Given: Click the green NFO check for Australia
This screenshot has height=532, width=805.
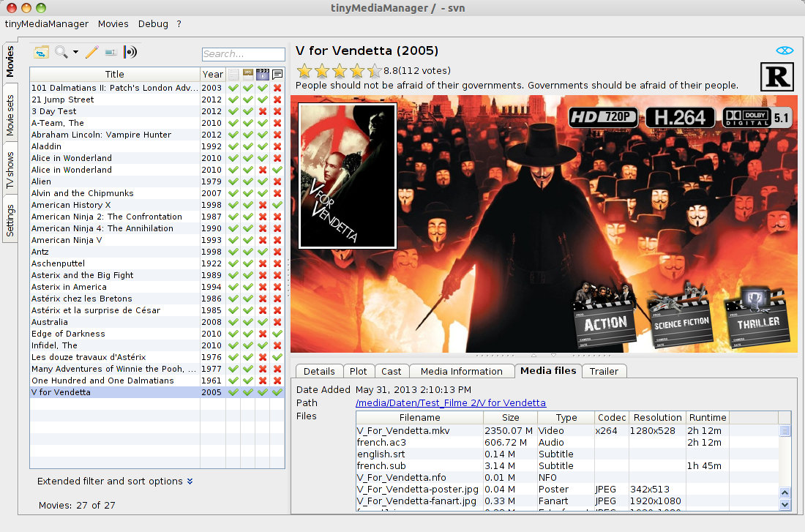Looking at the screenshot, I should pyautogui.click(x=233, y=322).
